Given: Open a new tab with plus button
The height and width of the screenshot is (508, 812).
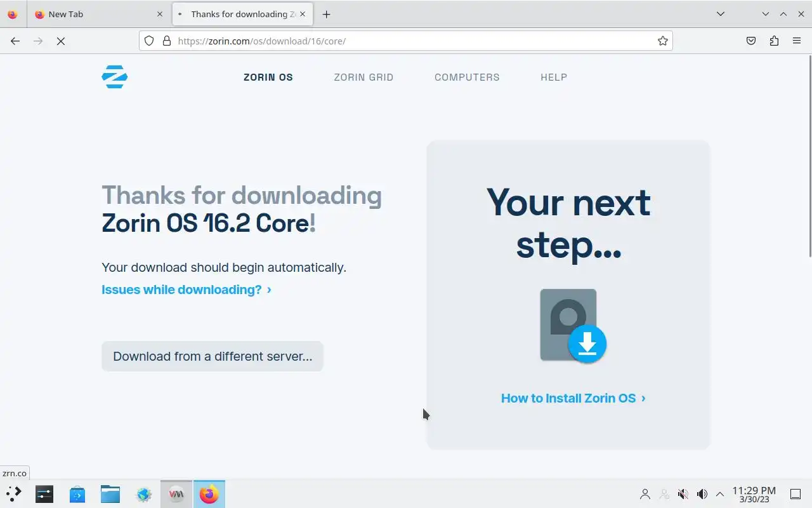Looking at the screenshot, I should pos(326,14).
